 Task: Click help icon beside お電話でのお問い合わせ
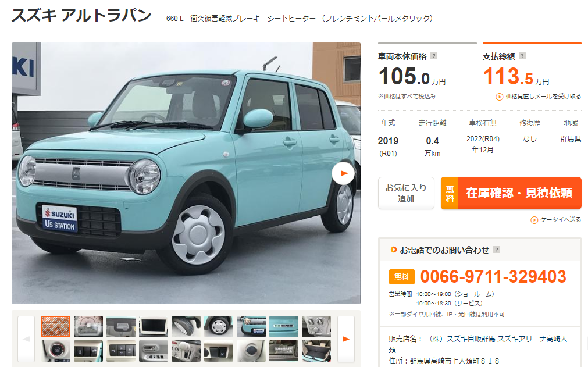click(x=497, y=250)
